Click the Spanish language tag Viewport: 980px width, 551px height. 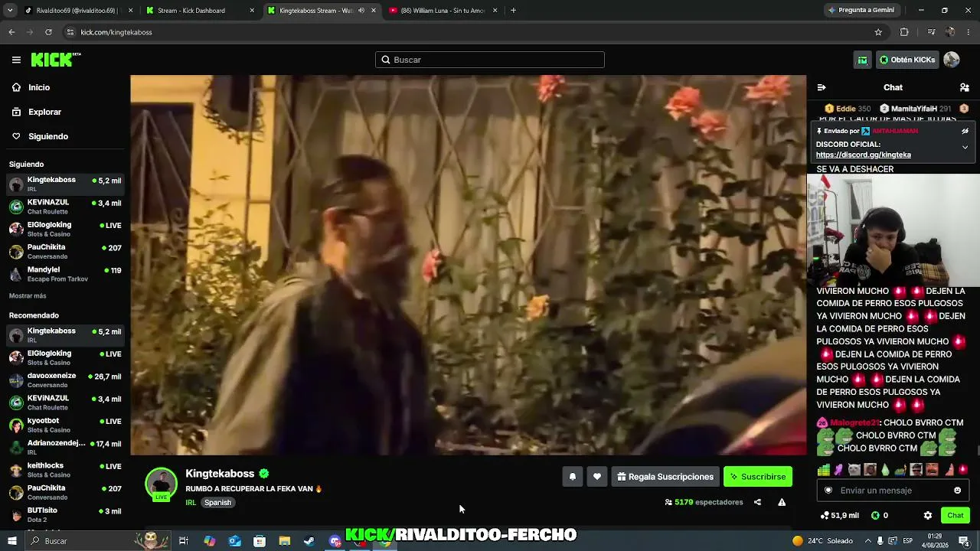217,503
